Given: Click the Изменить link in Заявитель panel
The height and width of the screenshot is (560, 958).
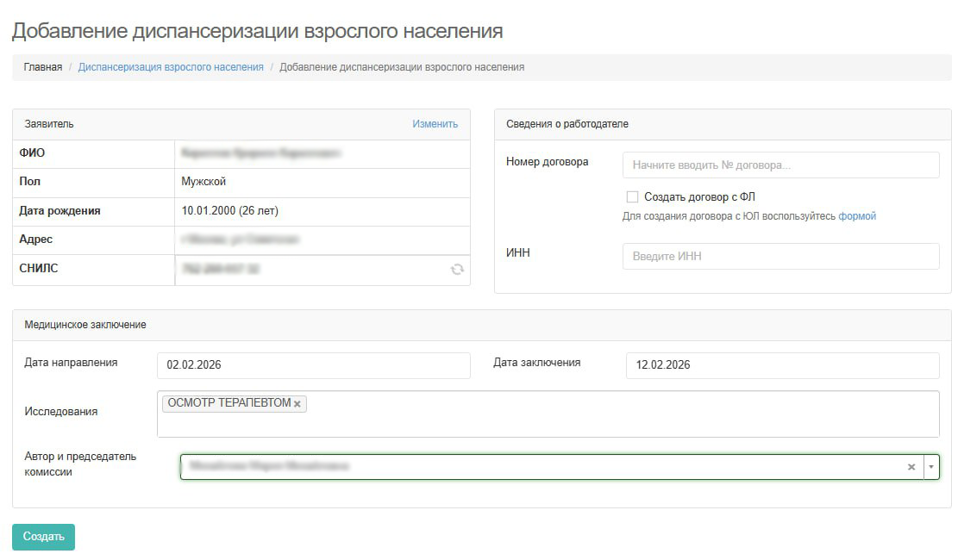Looking at the screenshot, I should [435, 123].
